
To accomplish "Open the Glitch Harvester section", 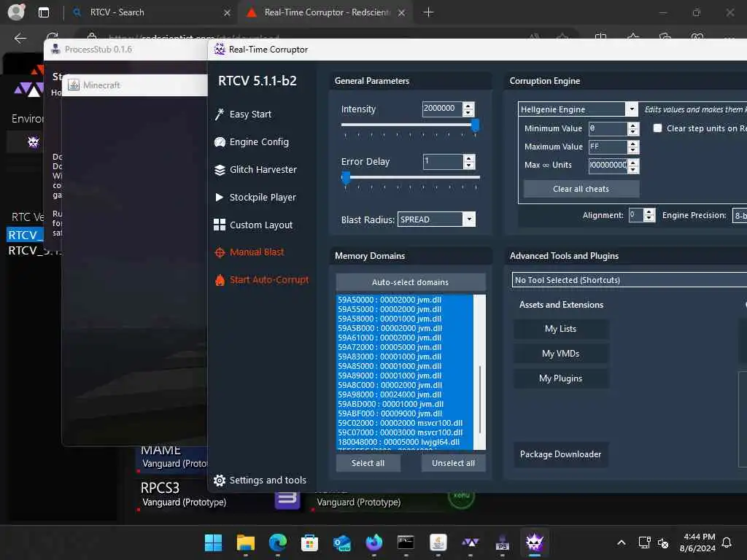I will coord(263,169).
